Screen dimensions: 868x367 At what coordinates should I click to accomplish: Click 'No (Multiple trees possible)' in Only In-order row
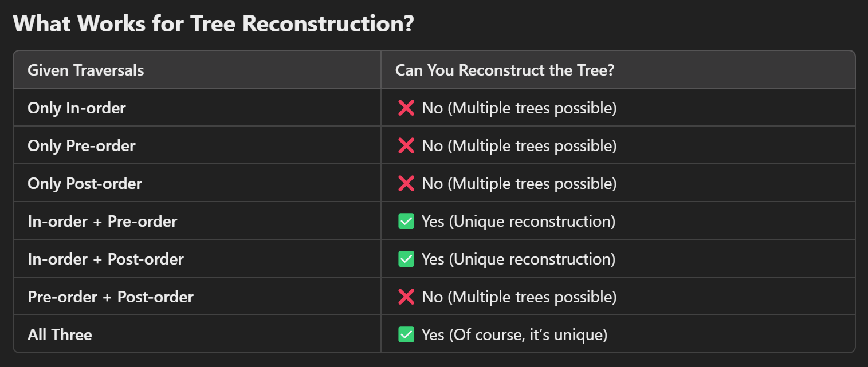coord(519,108)
